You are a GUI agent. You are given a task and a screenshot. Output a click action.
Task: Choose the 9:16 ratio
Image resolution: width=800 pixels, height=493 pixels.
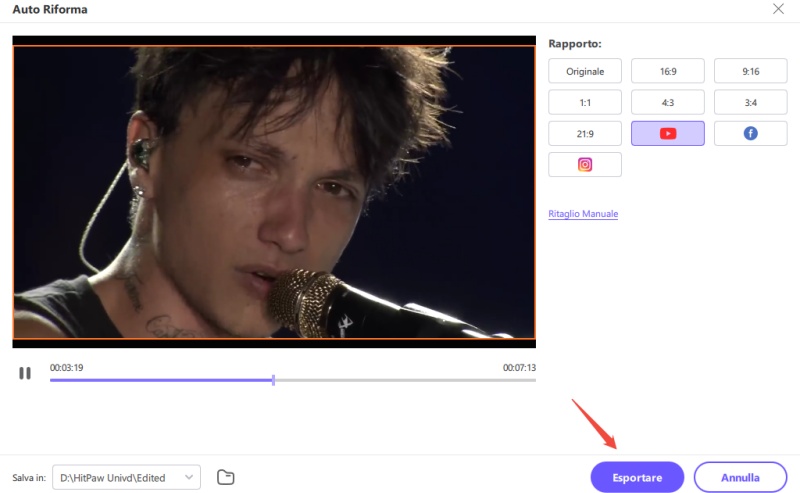(750, 71)
